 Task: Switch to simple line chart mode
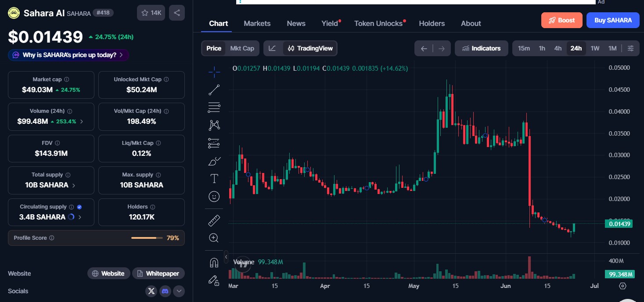tap(273, 48)
